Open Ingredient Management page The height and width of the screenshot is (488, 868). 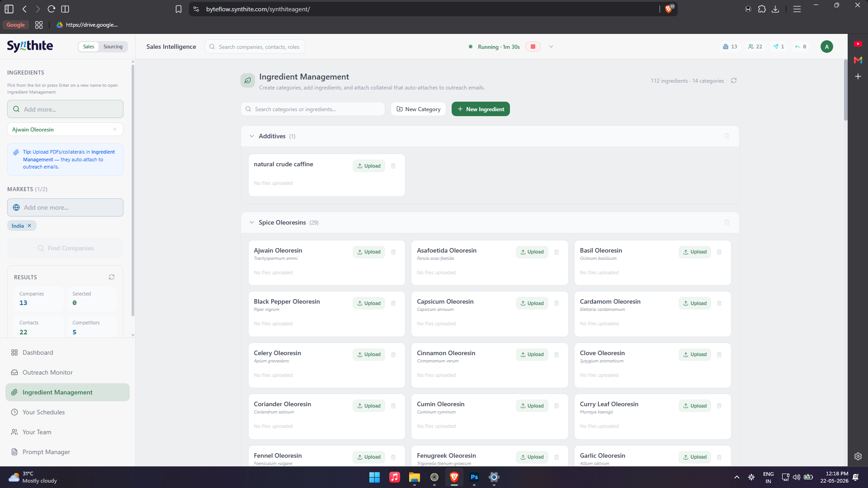pyautogui.click(x=68, y=392)
